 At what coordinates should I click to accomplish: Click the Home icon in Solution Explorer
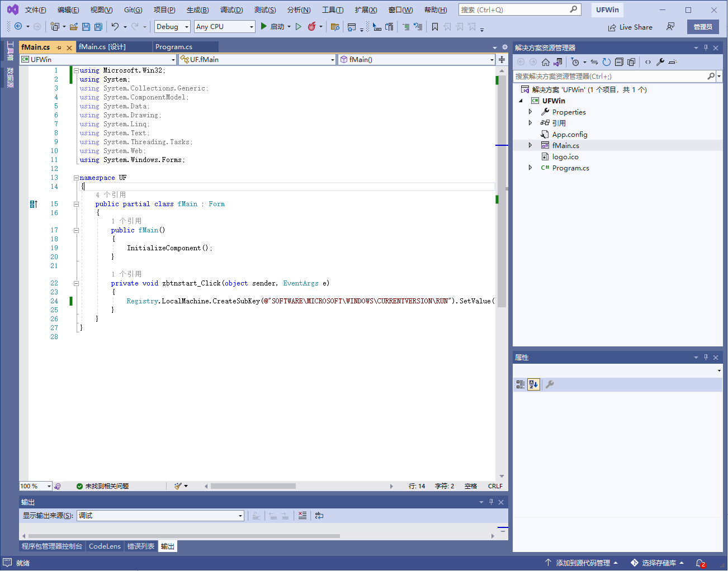point(546,62)
